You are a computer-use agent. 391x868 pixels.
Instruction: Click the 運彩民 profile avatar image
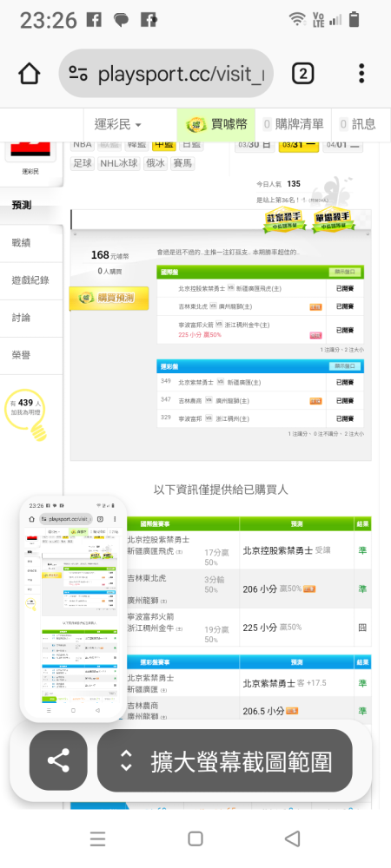pos(30,149)
